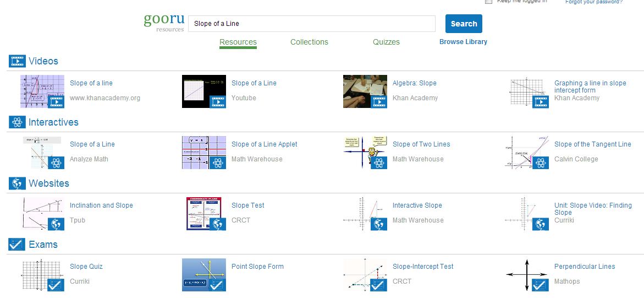Open 'Interactive Slope' title link

pos(417,205)
